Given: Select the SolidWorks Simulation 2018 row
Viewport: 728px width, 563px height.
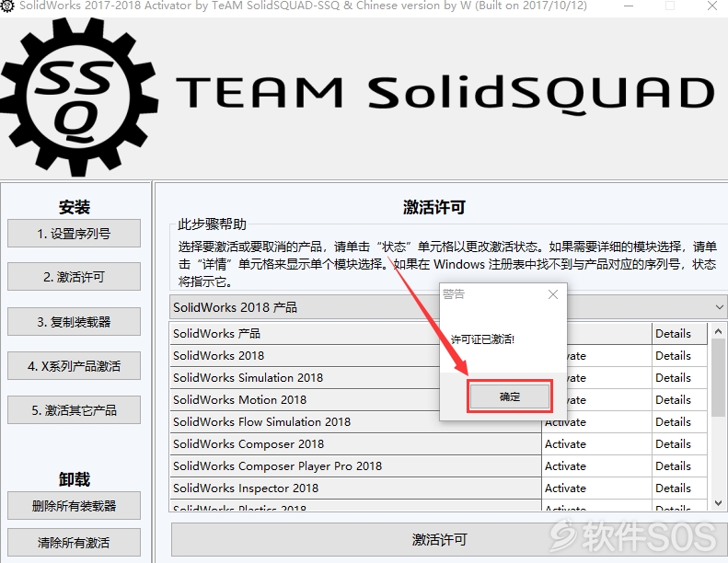Looking at the screenshot, I should click(305, 378).
